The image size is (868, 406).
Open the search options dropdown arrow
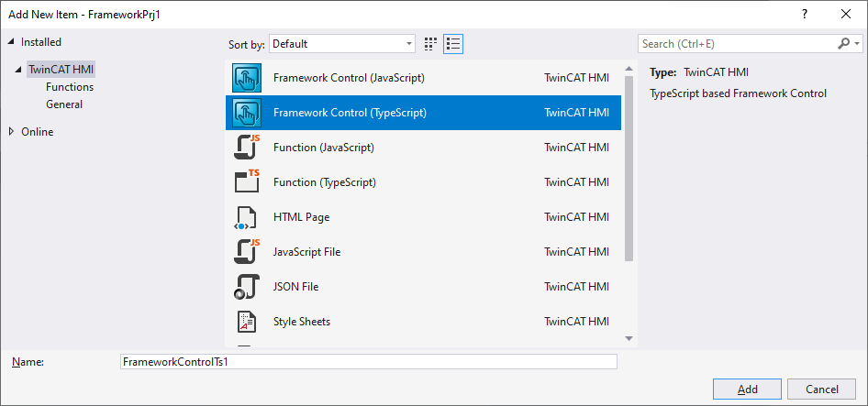(x=857, y=44)
